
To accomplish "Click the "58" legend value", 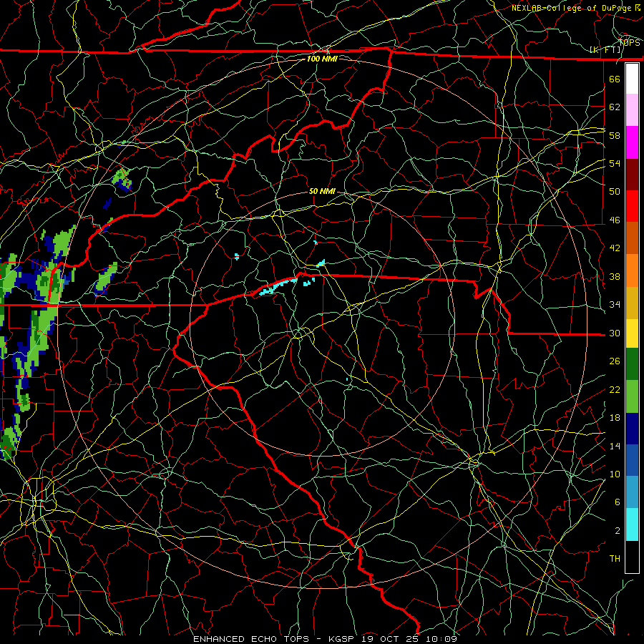I will click(615, 135).
